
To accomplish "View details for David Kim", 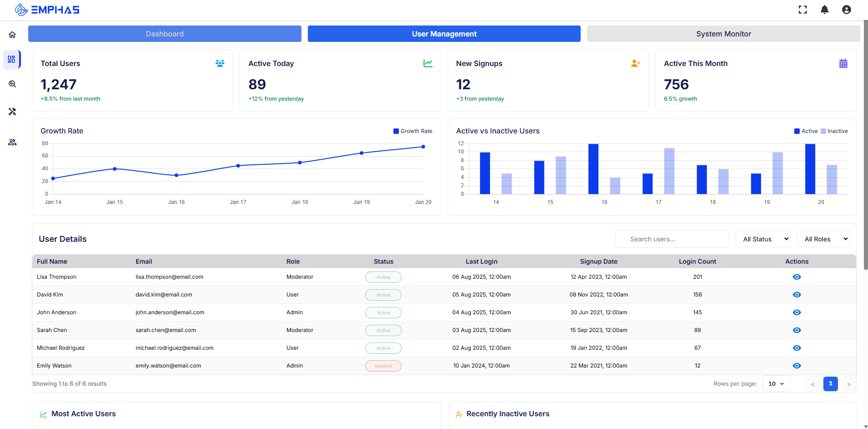I will click(797, 295).
